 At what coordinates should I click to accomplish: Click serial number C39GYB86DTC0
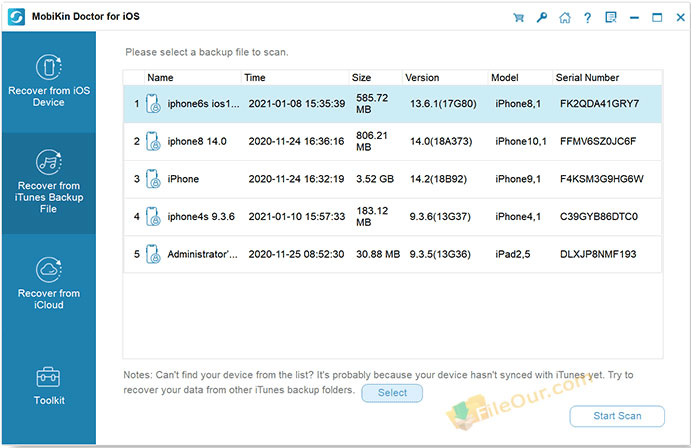(x=599, y=217)
